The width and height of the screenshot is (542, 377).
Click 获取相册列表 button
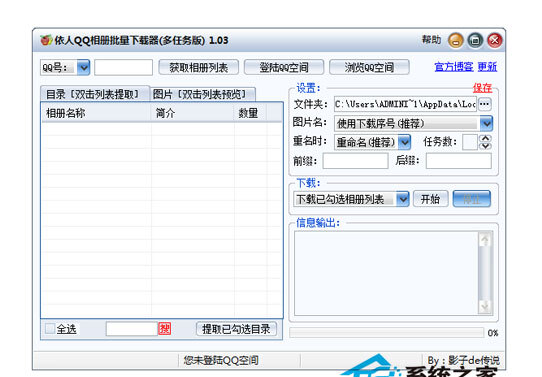[x=198, y=67]
